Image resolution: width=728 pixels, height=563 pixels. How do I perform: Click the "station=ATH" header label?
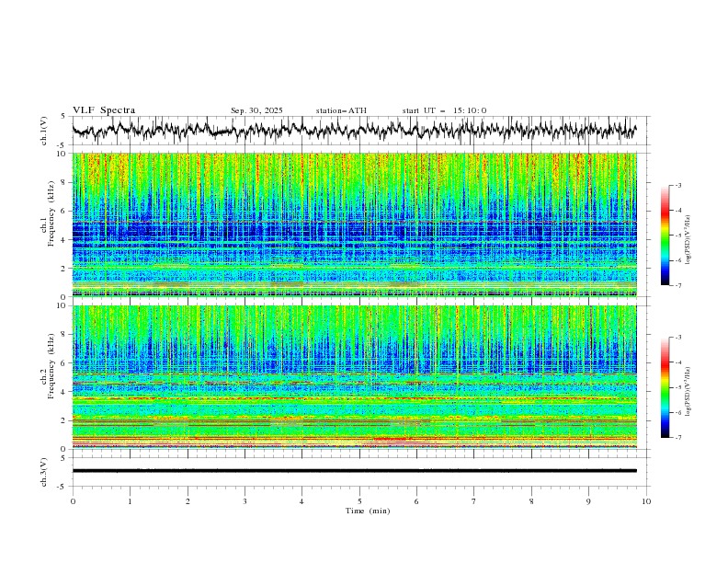pos(341,110)
